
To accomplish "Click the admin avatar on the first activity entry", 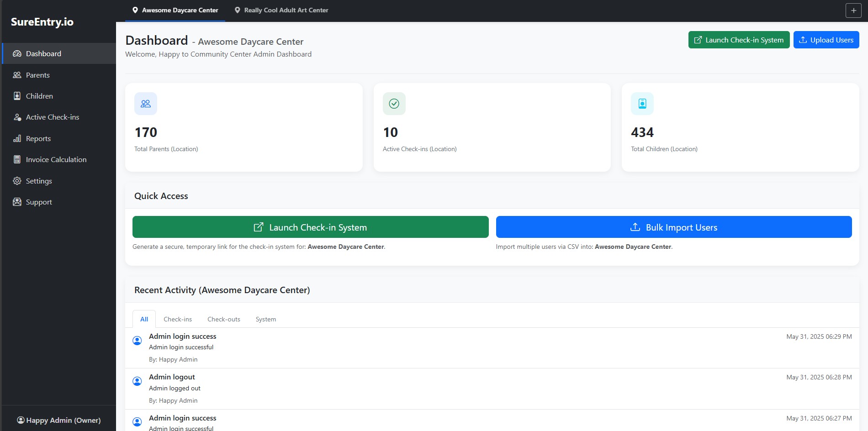I will 137,341.
